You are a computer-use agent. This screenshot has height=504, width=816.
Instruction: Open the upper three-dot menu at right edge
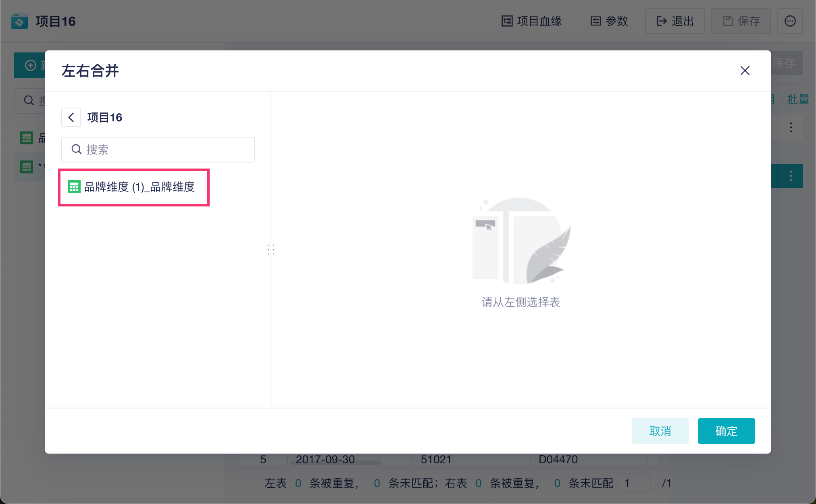pos(791,128)
